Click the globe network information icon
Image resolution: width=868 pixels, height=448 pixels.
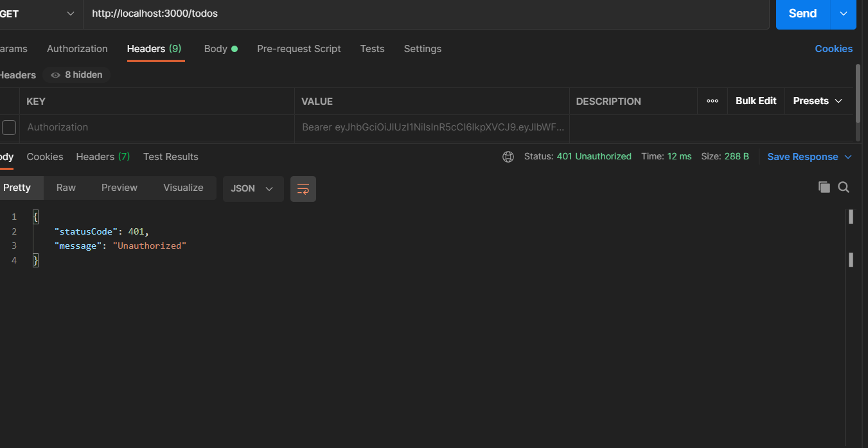[x=508, y=156]
